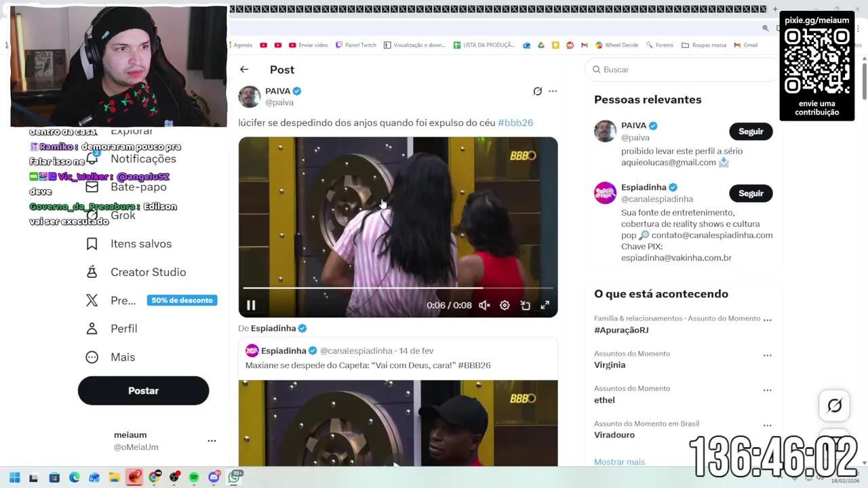Open the Painel Twitch bookmark

click(356, 45)
